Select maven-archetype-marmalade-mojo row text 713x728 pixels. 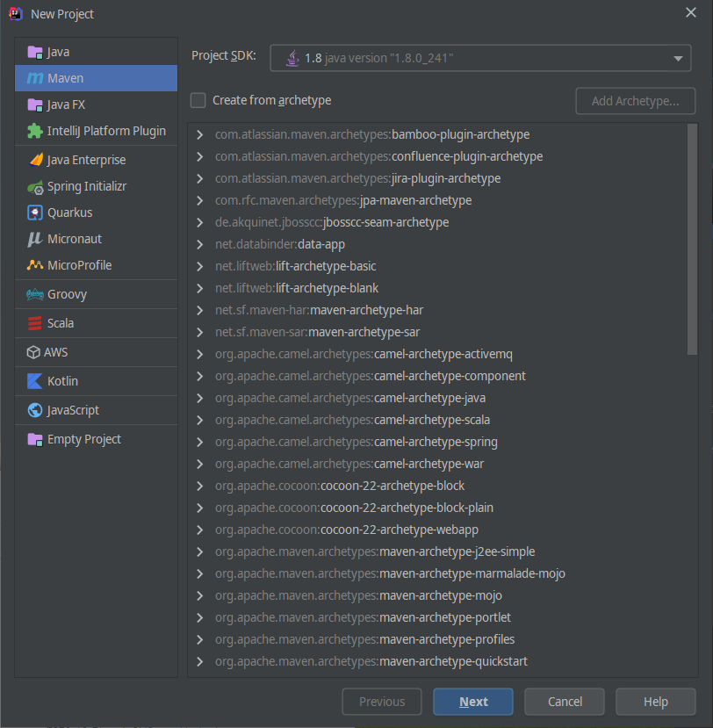[x=390, y=573]
